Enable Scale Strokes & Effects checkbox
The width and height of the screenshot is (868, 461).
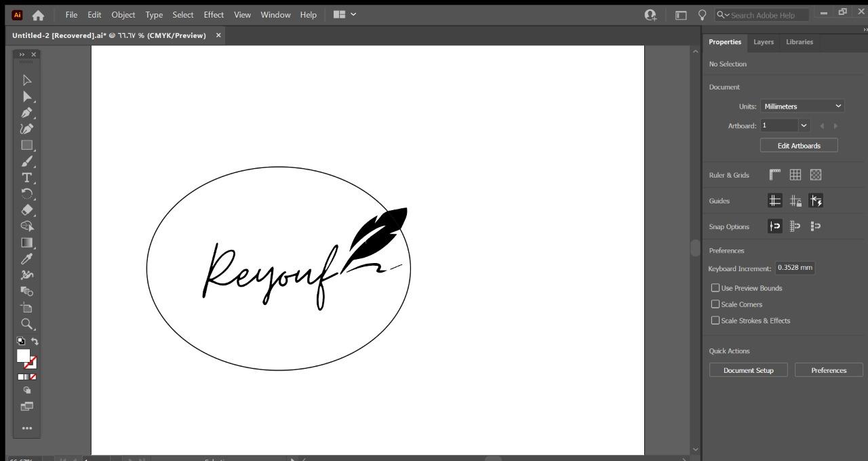click(715, 321)
